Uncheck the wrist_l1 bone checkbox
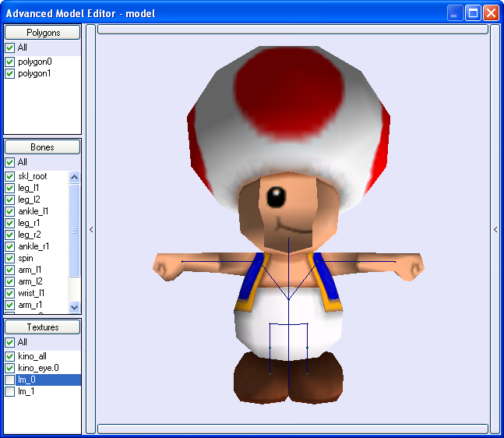This screenshot has height=438, width=504. 9,293
